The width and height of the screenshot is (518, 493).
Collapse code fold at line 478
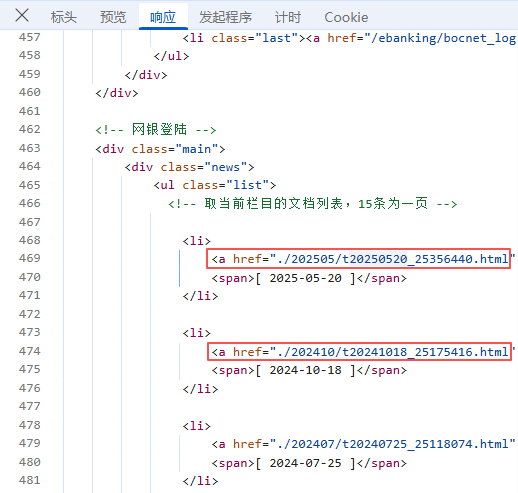[x=52, y=424]
